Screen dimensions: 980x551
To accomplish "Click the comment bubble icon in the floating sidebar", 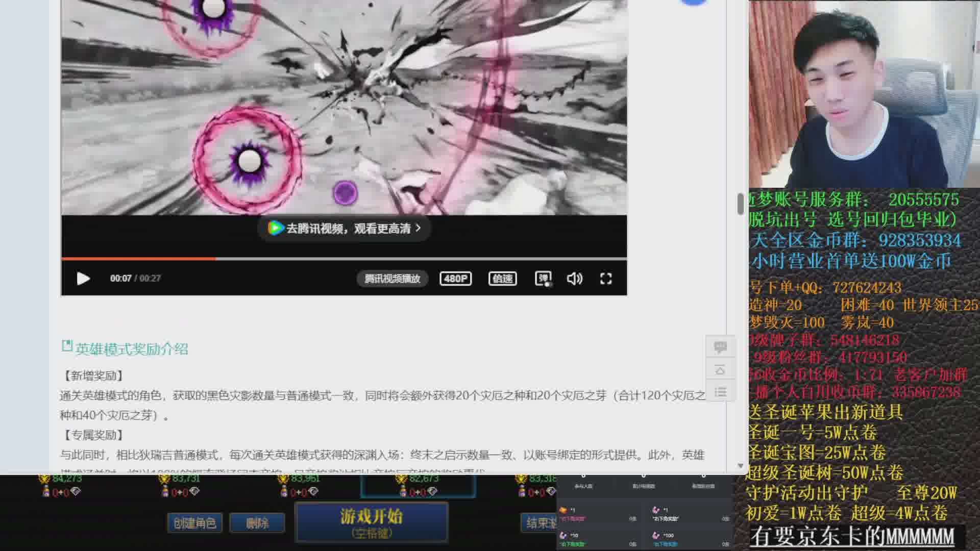I will 720,346.
